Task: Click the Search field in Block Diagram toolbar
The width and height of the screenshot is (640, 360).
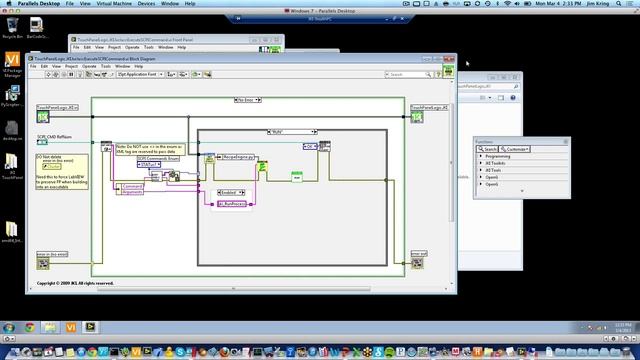Action: click(x=408, y=74)
